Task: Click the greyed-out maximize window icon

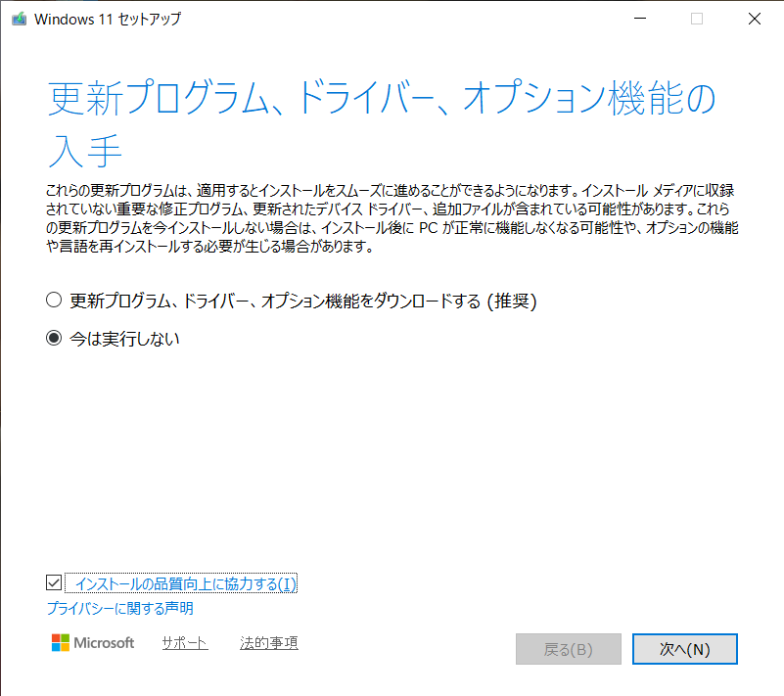Action: pyautogui.click(x=697, y=19)
